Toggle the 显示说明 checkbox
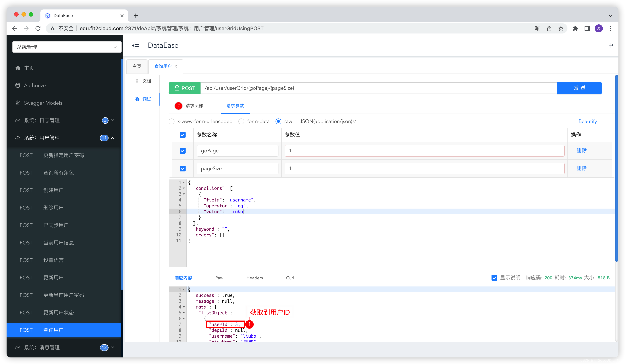625x364 pixels. 494,278
